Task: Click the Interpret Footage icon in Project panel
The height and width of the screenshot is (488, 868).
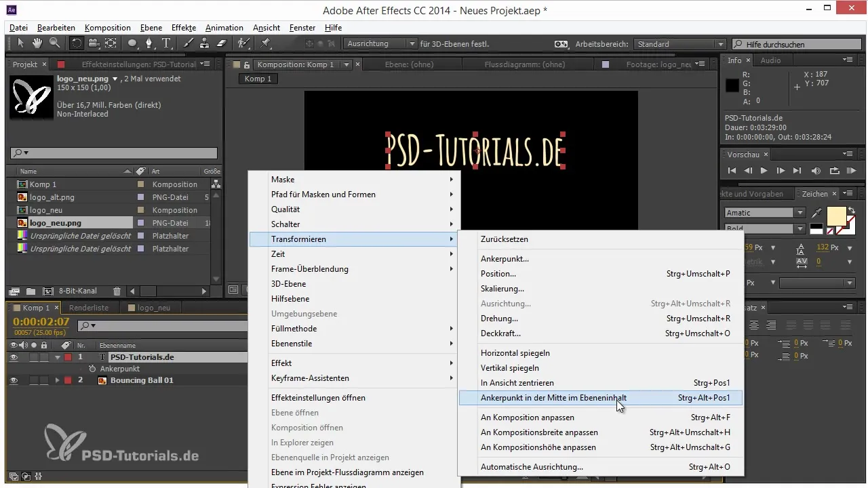Action: tap(14, 291)
